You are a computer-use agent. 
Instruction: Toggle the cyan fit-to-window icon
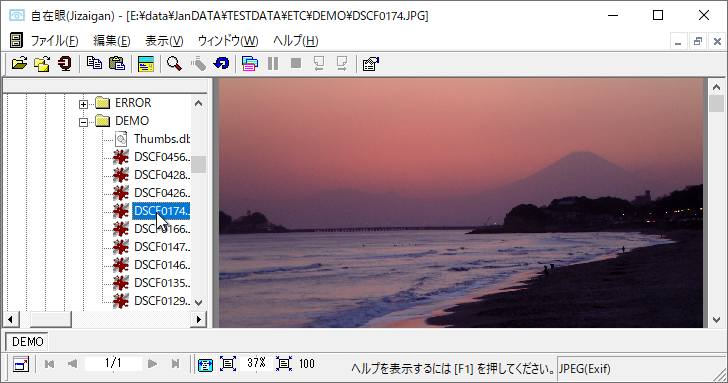tap(205, 364)
